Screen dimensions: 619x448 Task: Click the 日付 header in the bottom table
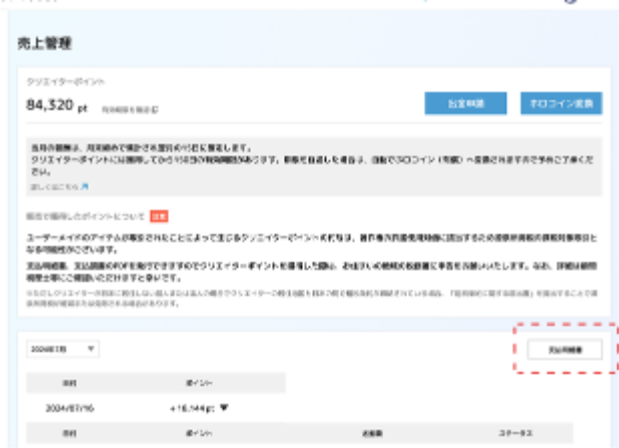pyautogui.click(x=69, y=435)
